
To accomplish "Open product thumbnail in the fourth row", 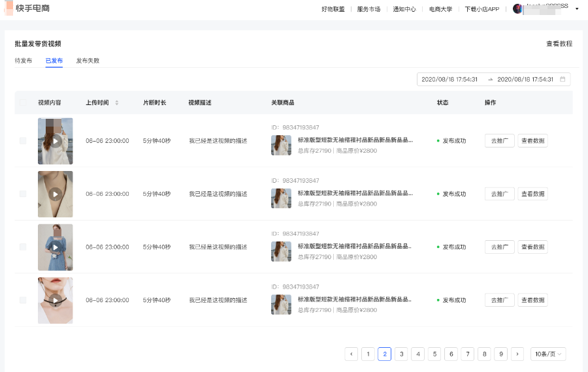I will (x=281, y=305).
